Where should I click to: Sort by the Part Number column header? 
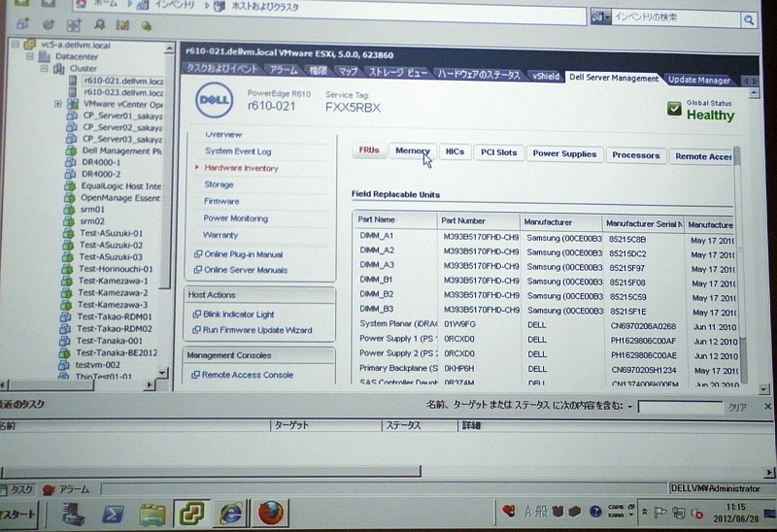[x=479, y=221]
